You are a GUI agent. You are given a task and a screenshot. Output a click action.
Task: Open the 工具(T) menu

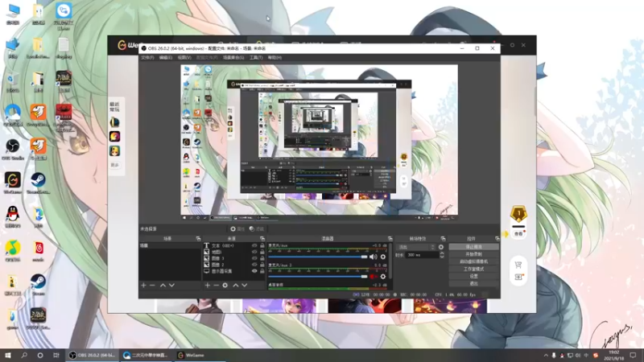click(256, 57)
